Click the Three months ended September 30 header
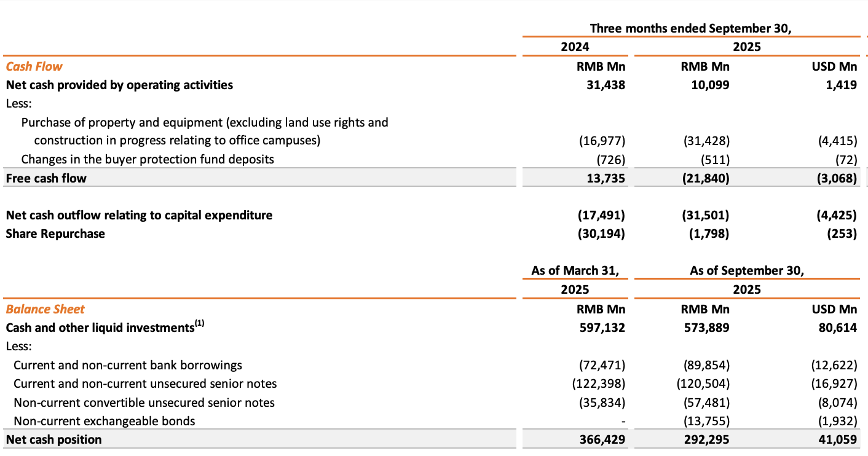The height and width of the screenshot is (456, 868). [x=690, y=28]
